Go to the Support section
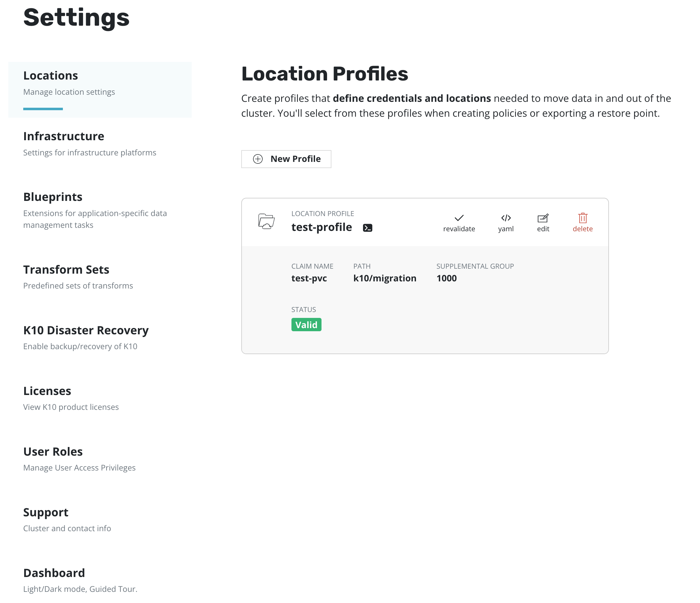 pyautogui.click(x=46, y=512)
